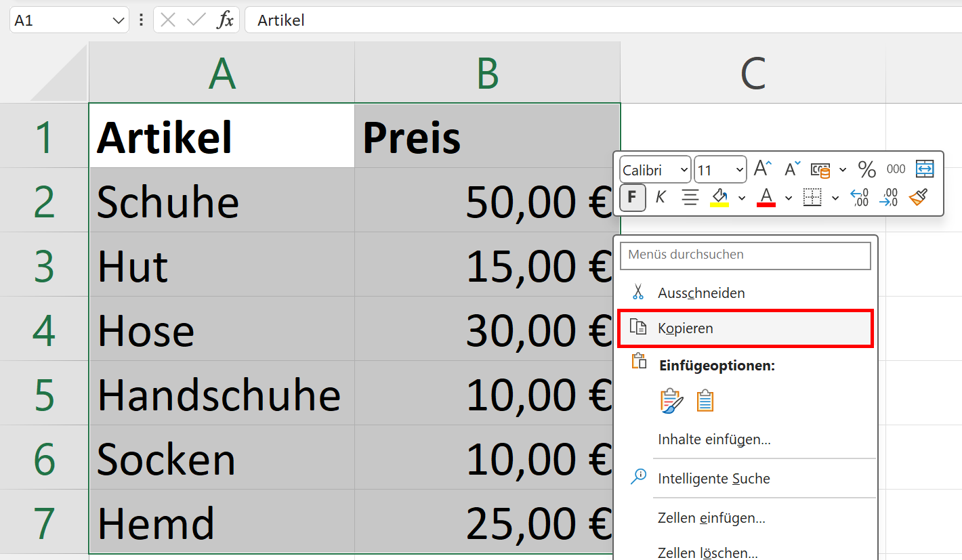
Task: Click the cancel X in formula bar
Action: click(x=169, y=20)
